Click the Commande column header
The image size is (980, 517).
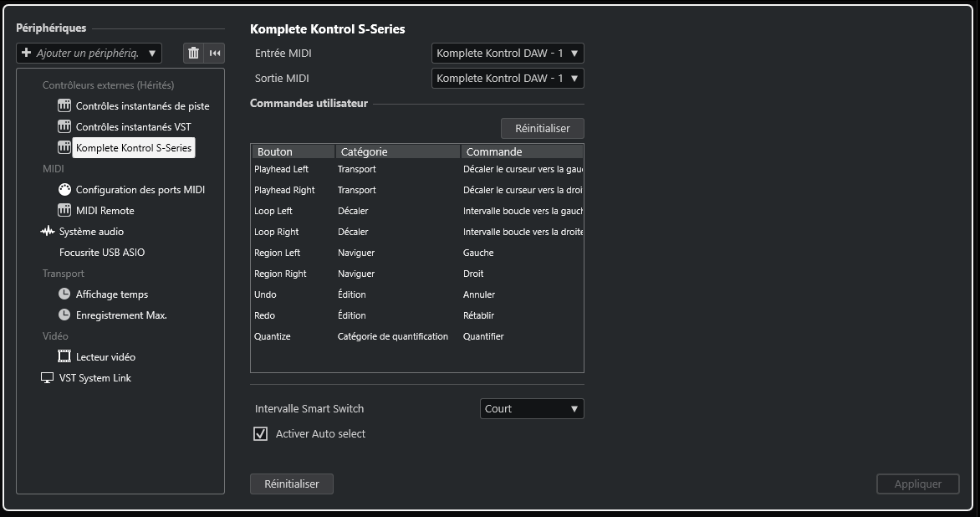pos(520,152)
